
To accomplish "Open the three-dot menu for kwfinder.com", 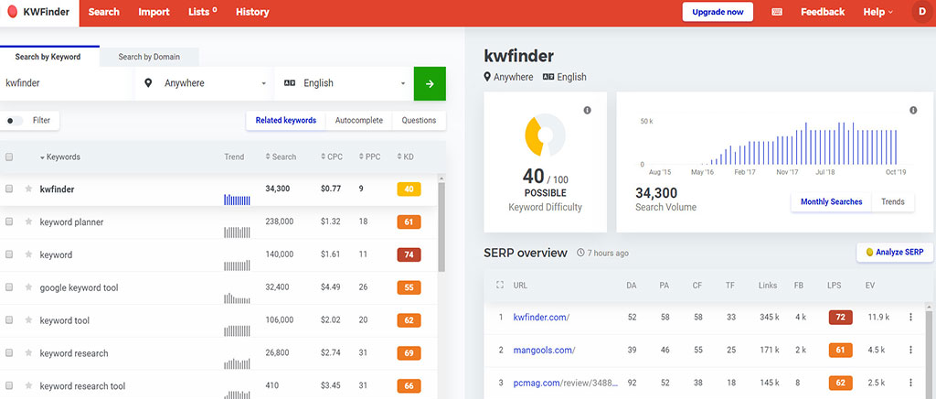I will coord(911,317).
